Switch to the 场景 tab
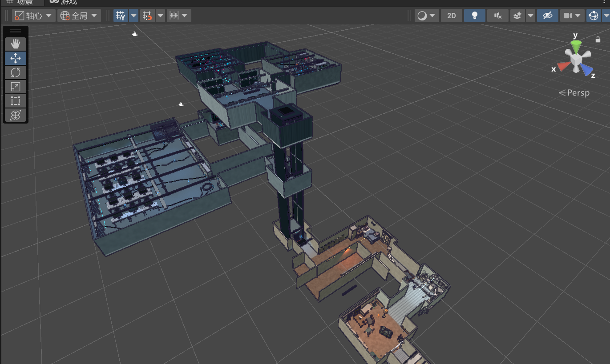This screenshot has width=610, height=364. tap(20, 2)
